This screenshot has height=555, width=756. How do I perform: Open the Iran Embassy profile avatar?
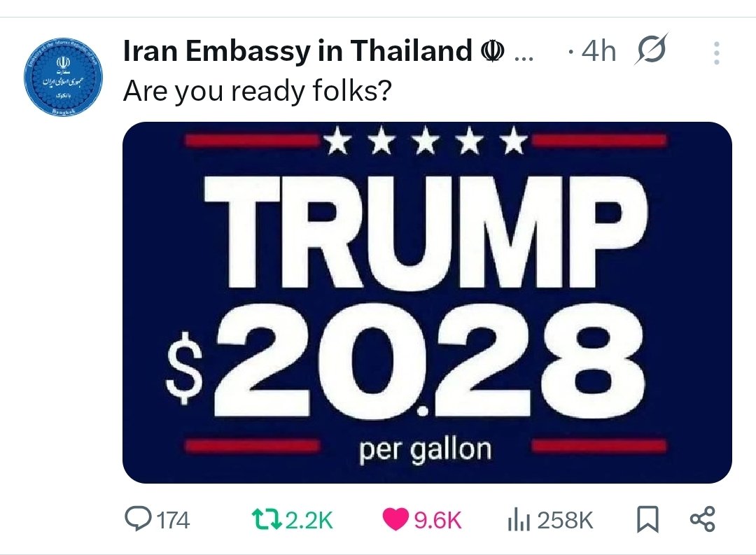(63, 77)
